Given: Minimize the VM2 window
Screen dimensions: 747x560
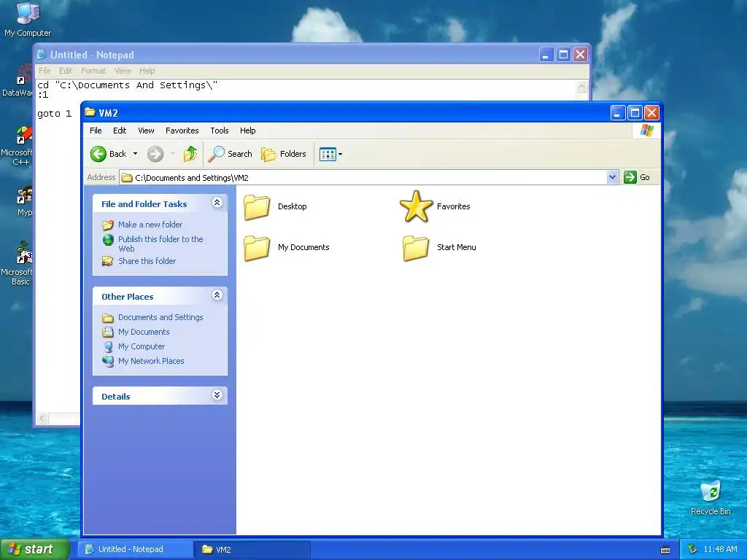Looking at the screenshot, I should tap(617, 113).
